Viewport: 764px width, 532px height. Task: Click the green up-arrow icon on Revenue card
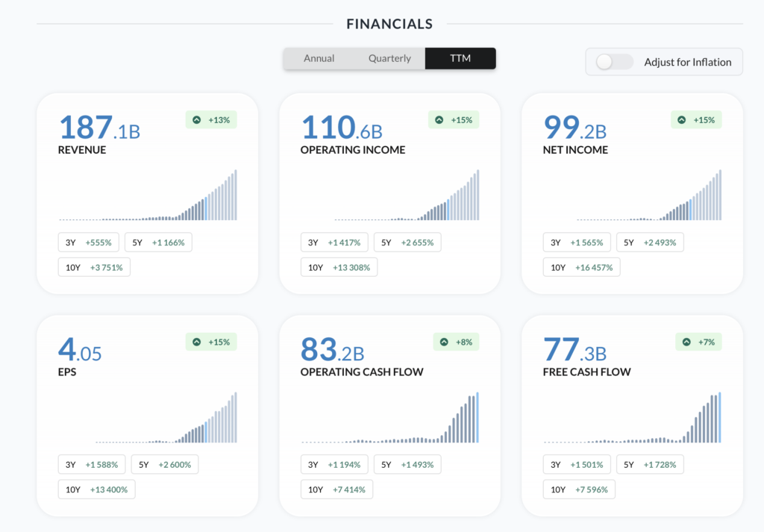pyautogui.click(x=197, y=120)
